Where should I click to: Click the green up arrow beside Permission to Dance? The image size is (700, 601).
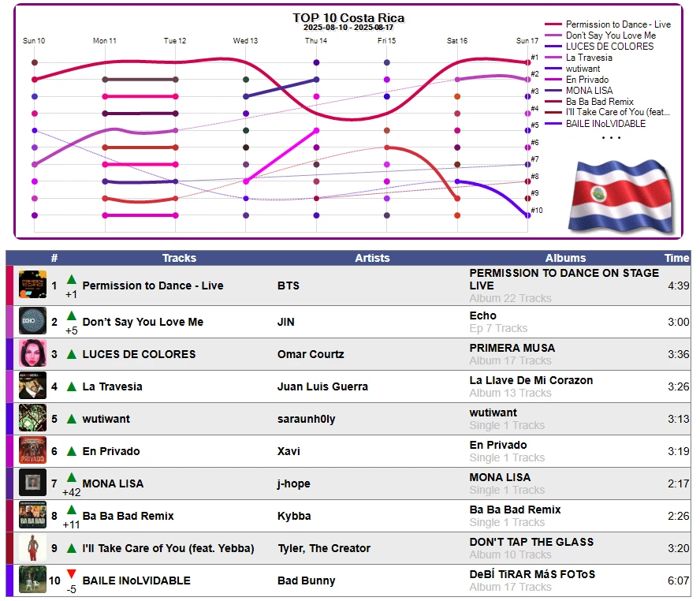[72, 279]
